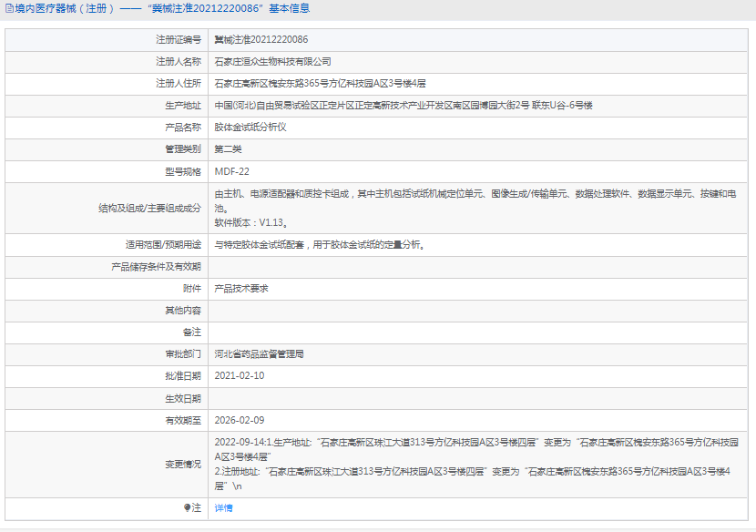This screenshot has width=756, height=532.
Task: Click the registrant name 石家庄洹众生物科技有限公司
Action: [272, 62]
